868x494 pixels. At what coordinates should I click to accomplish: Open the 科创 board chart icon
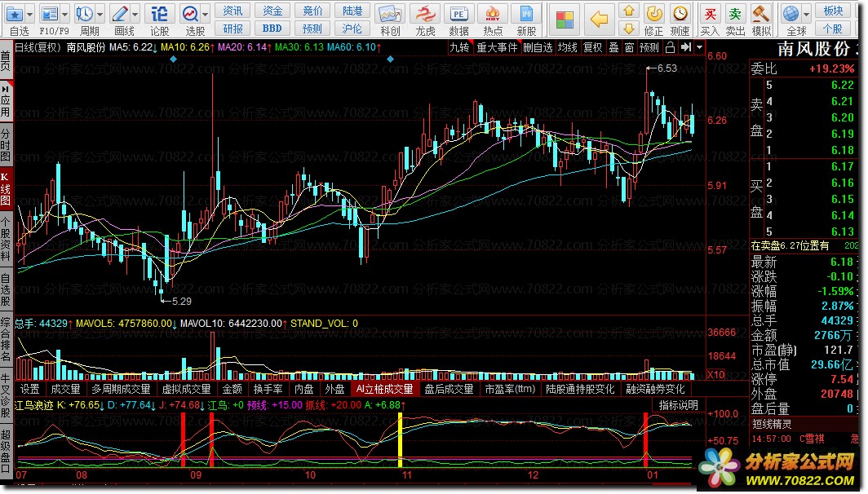(390, 14)
